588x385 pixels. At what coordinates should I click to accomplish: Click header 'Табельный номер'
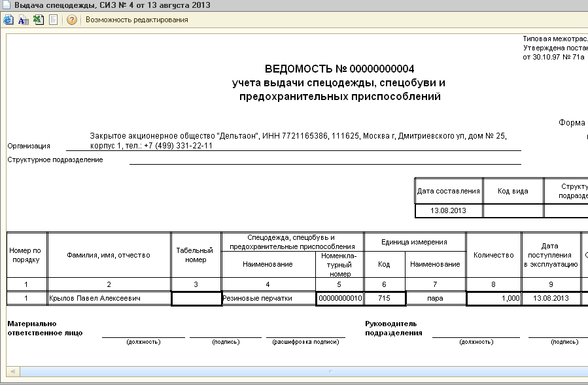pos(196,255)
